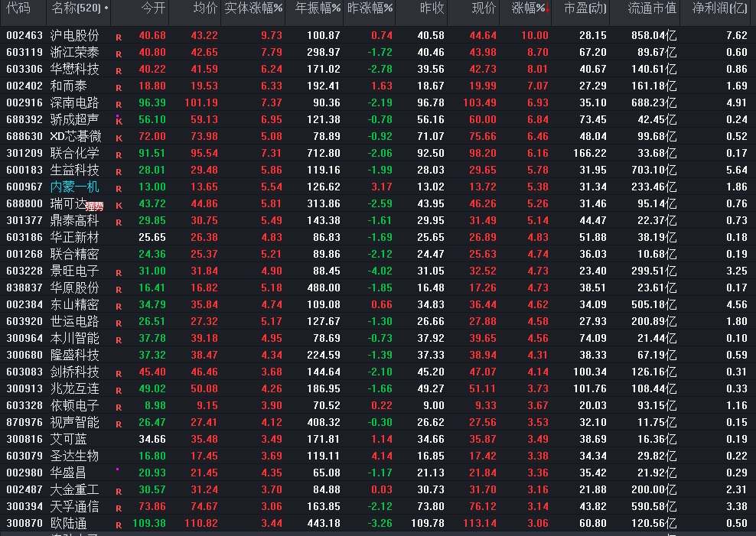
Task: Click 涨幅 value 10.00 of 沪电股份
Action: [535, 36]
